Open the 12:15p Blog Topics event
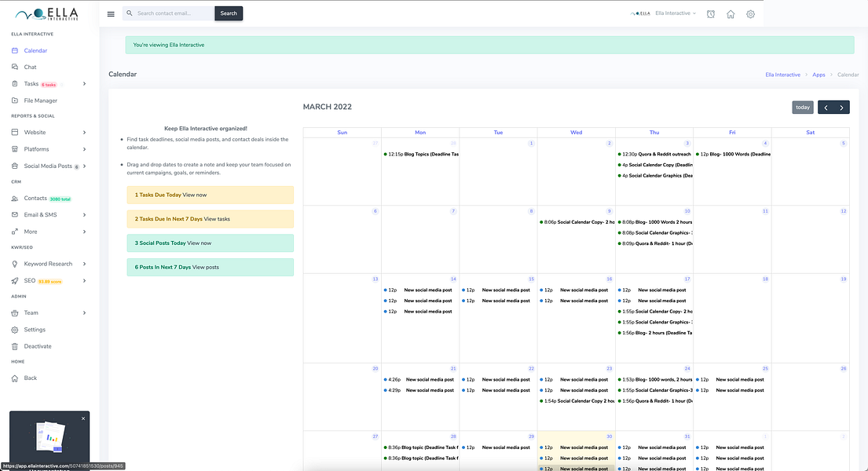The width and height of the screenshot is (868, 471). (x=421, y=155)
